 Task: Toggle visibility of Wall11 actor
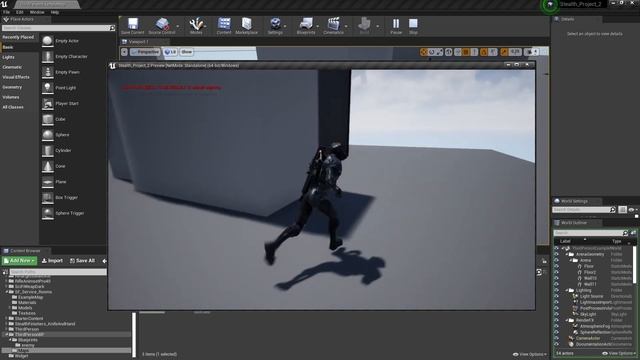pyautogui.click(x=556, y=284)
